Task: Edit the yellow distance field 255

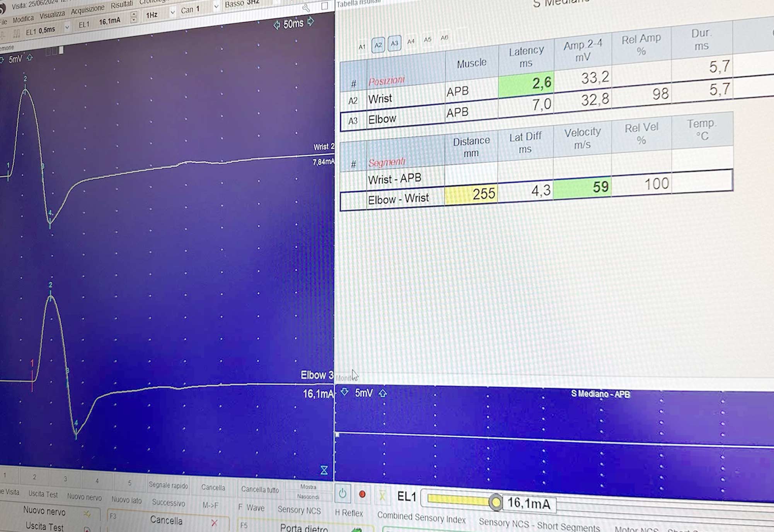Action: pos(471,194)
